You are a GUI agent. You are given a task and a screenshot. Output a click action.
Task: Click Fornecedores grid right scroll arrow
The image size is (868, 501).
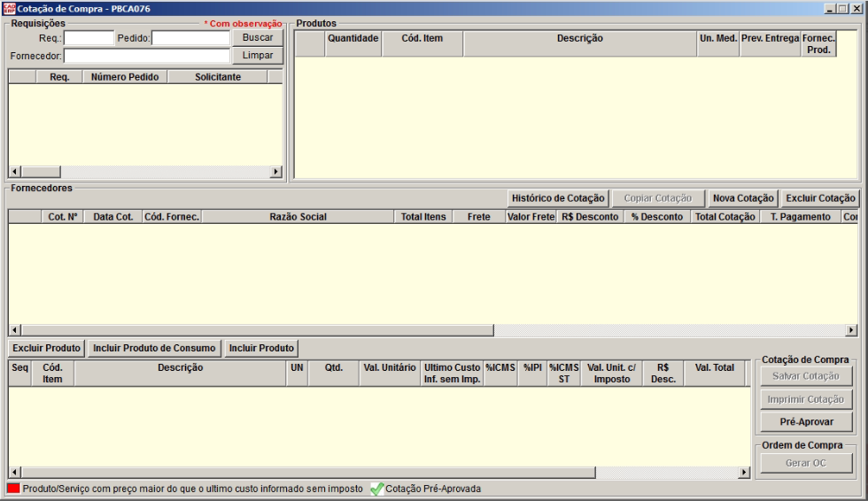click(851, 330)
